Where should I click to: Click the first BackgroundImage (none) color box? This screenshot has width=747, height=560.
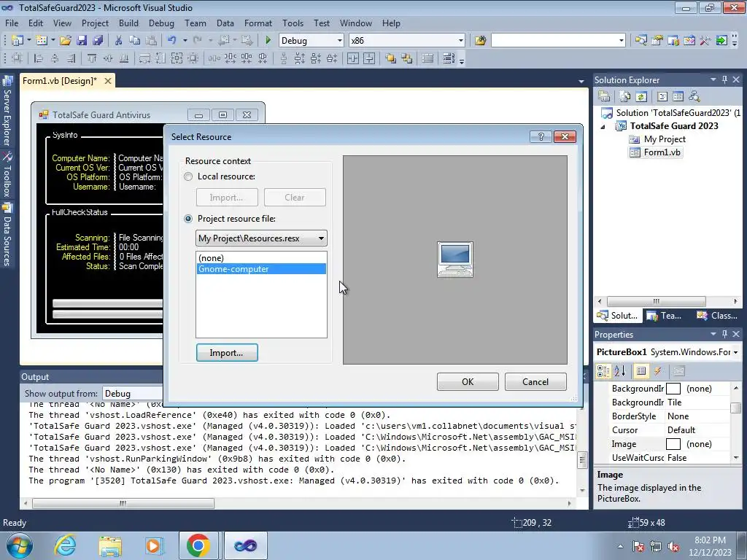point(673,389)
